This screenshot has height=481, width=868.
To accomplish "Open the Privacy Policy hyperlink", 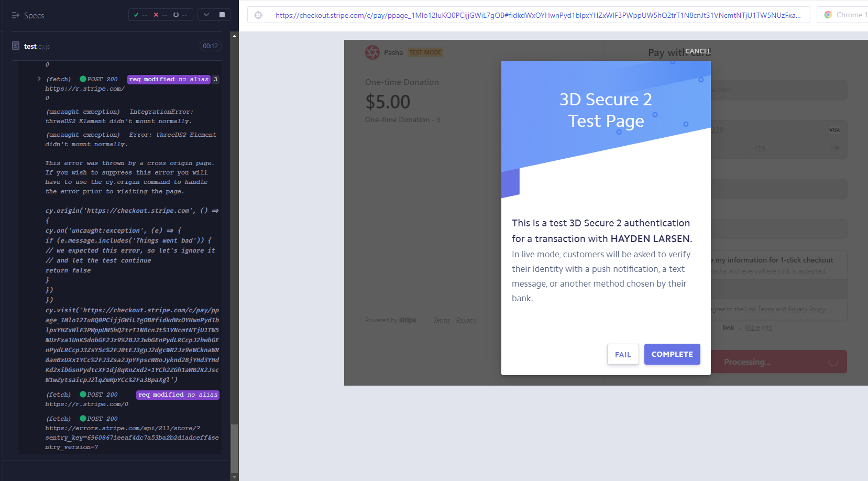I will 806,309.
